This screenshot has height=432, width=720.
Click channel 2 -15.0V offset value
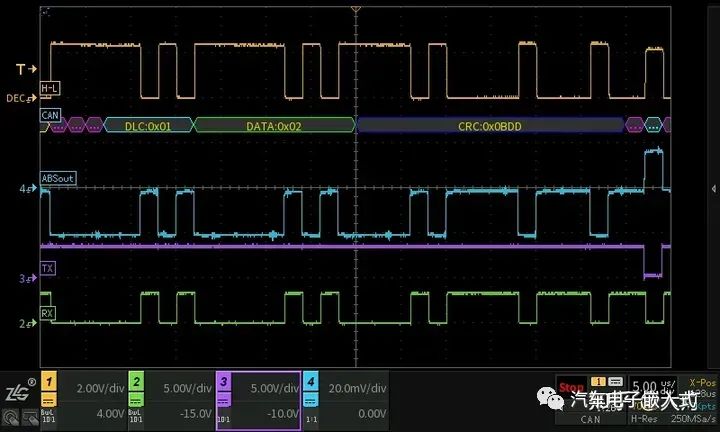click(x=196, y=414)
